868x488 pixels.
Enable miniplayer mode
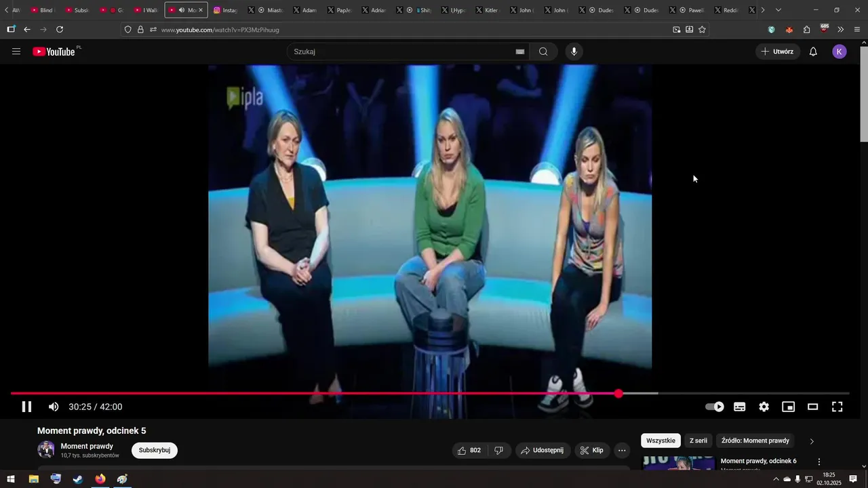[789, 407]
